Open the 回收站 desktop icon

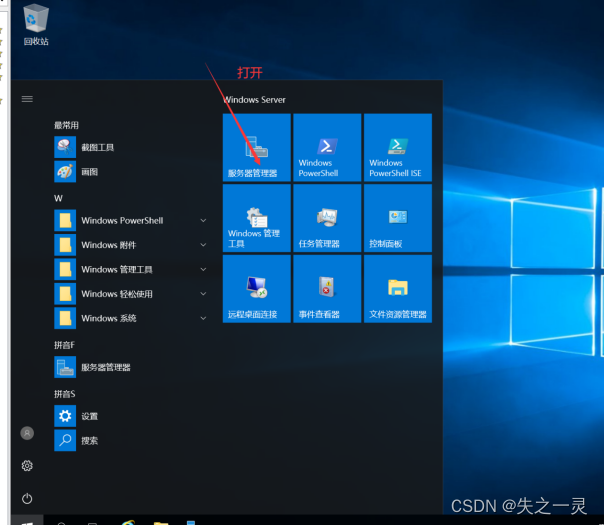tap(36, 25)
